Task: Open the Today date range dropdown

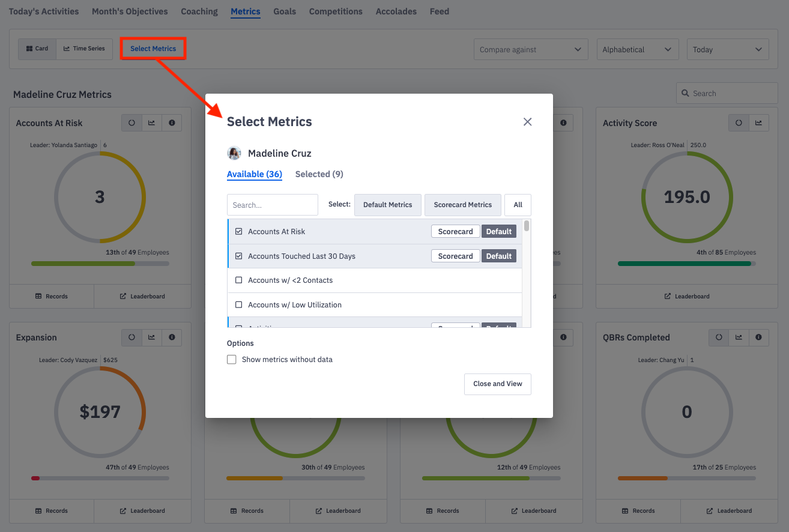Action: point(727,50)
